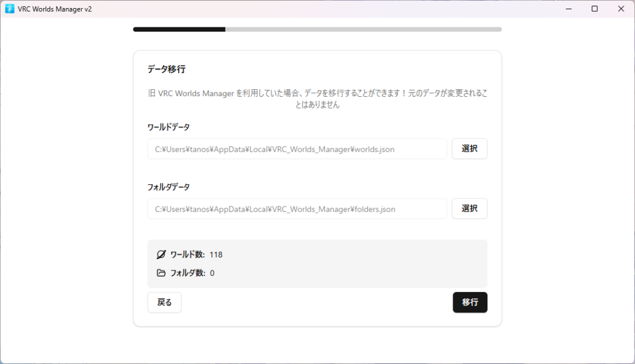Click the folder count folder icon
The height and width of the screenshot is (364, 635).
[161, 273]
